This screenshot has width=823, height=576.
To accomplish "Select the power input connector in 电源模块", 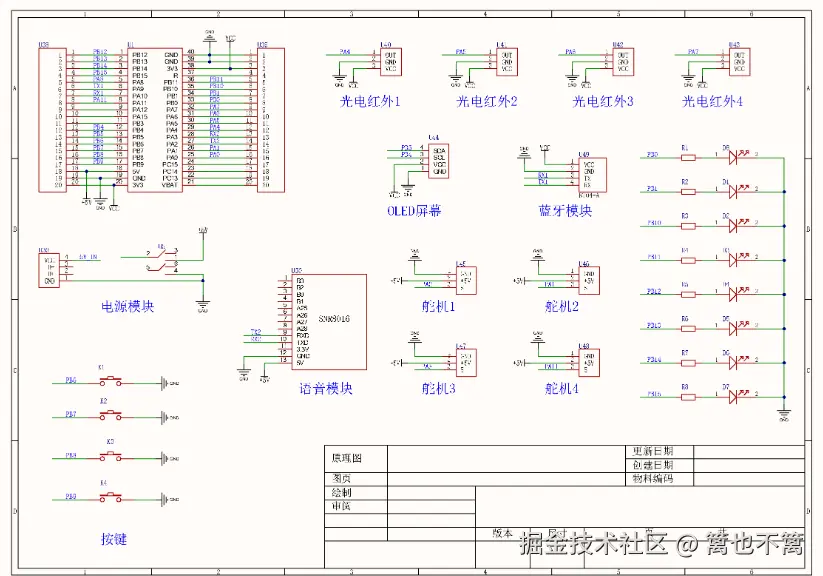I will click(49, 270).
